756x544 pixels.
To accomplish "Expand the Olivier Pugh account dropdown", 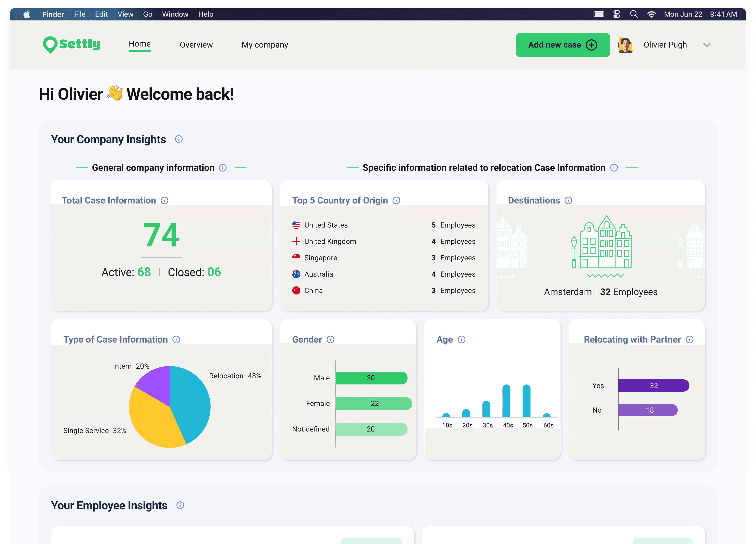I will tap(707, 45).
